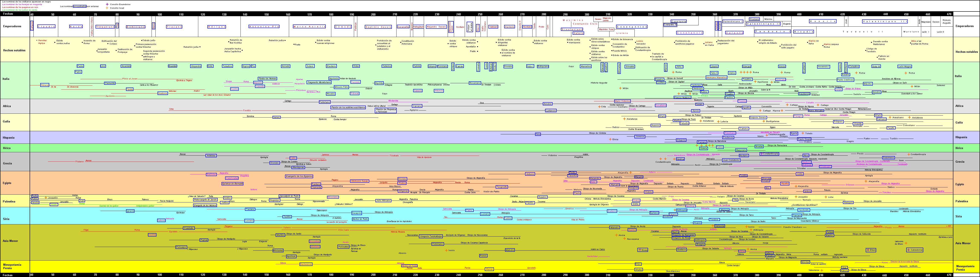Open the boxed Nicea council link
The height and width of the screenshot is (277, 980).
point(643,250)
